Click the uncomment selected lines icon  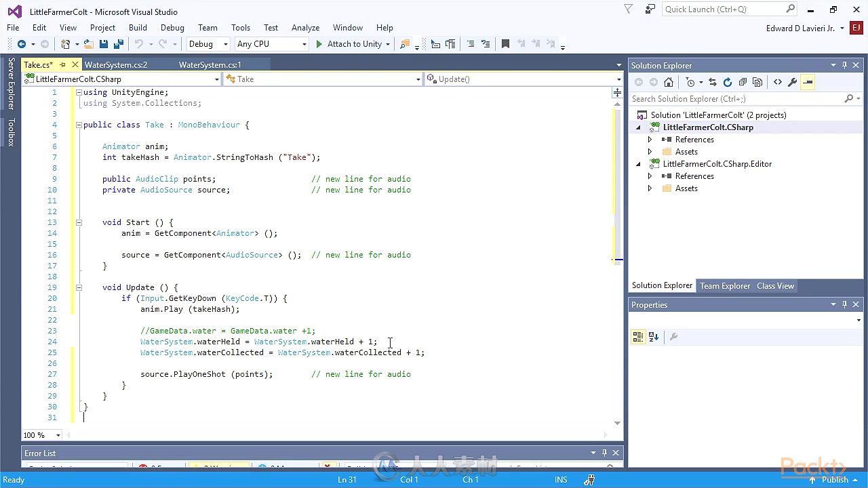486,44
